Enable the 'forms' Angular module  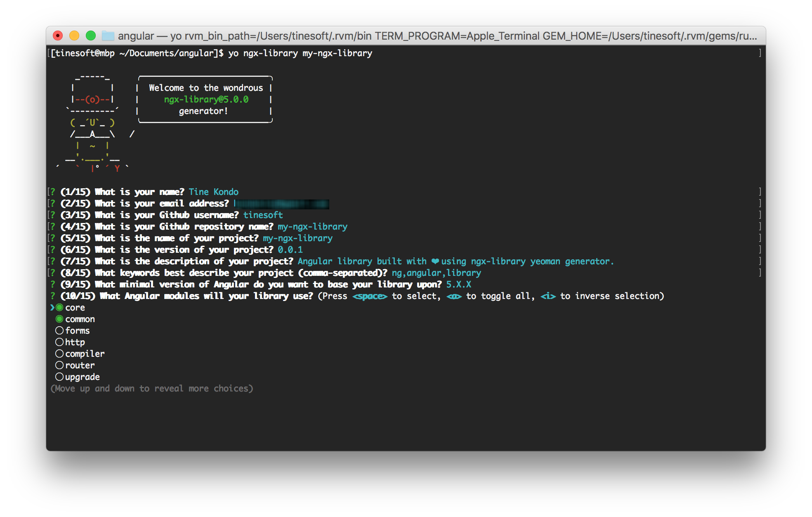point(59,330)
